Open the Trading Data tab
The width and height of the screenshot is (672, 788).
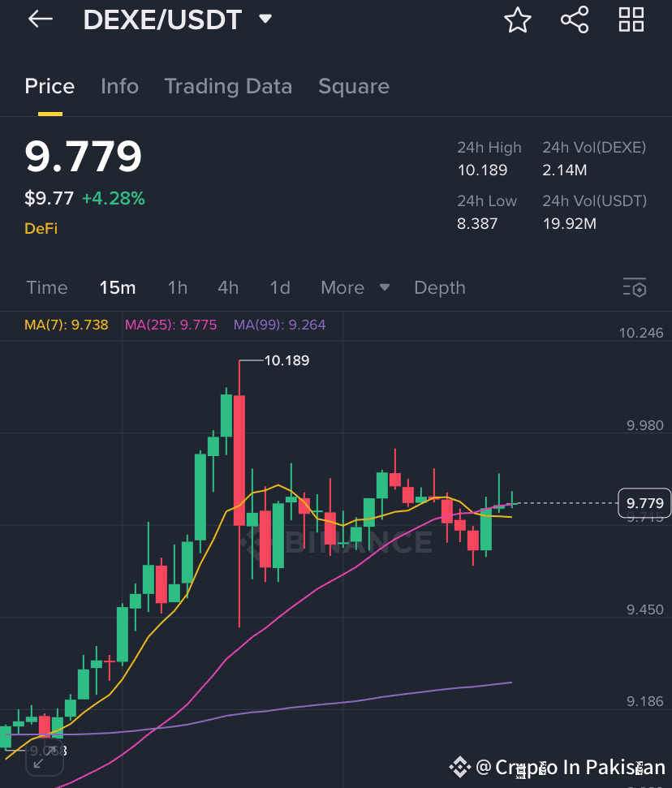[x=228, y=87]
